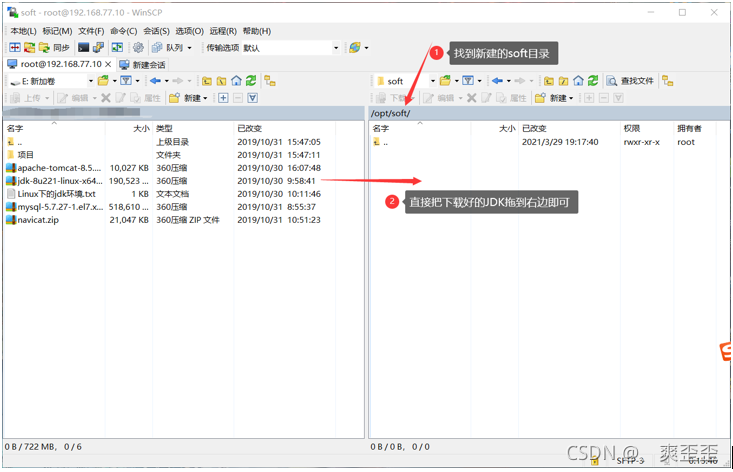The image size is (733, 472).
Task: Open the remote soft directory dropdown
Action: 405,81
